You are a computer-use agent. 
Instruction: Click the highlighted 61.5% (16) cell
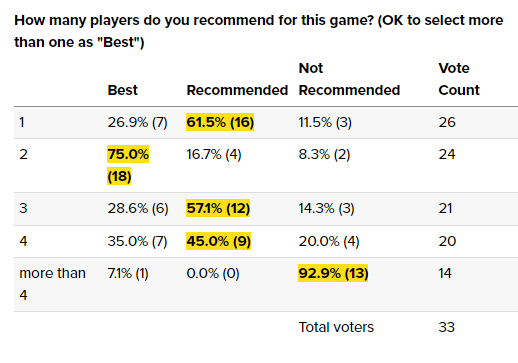pos(220,122)
